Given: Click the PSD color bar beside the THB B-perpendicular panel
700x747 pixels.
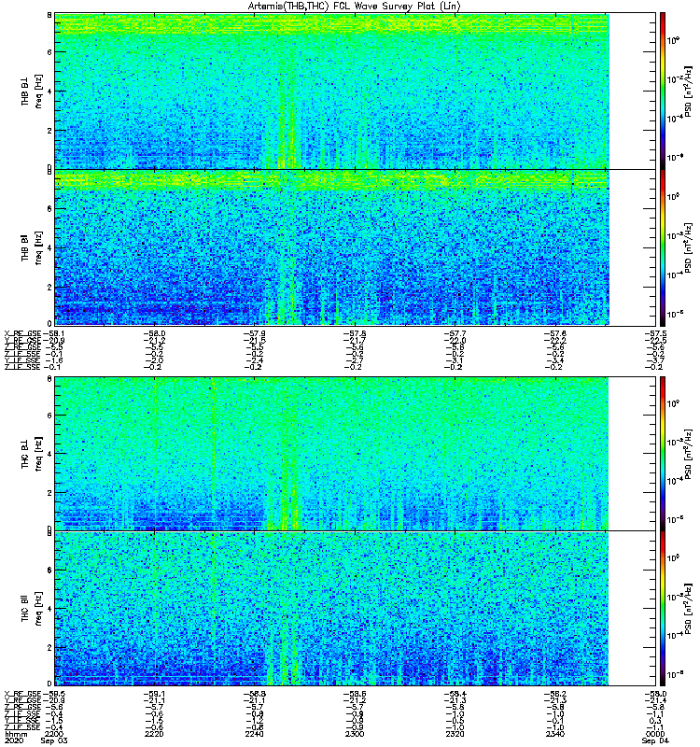Looking at the screenshot, I should coord(663,91).
